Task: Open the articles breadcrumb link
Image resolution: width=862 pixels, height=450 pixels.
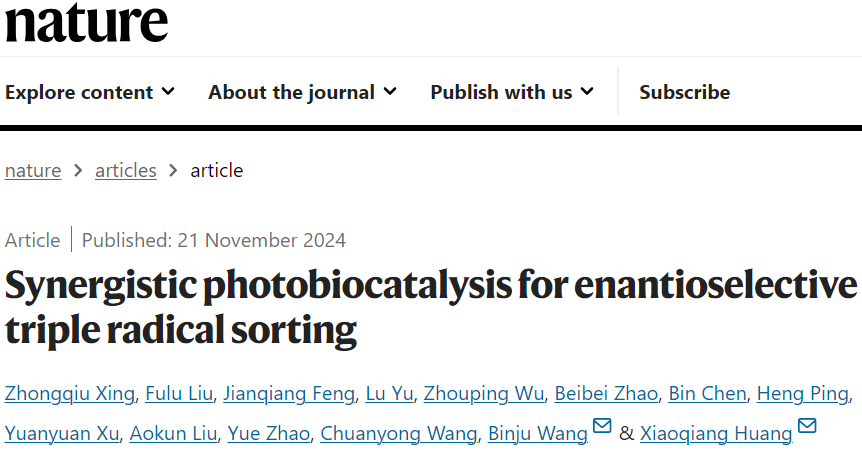Action: tap(126, 170)
